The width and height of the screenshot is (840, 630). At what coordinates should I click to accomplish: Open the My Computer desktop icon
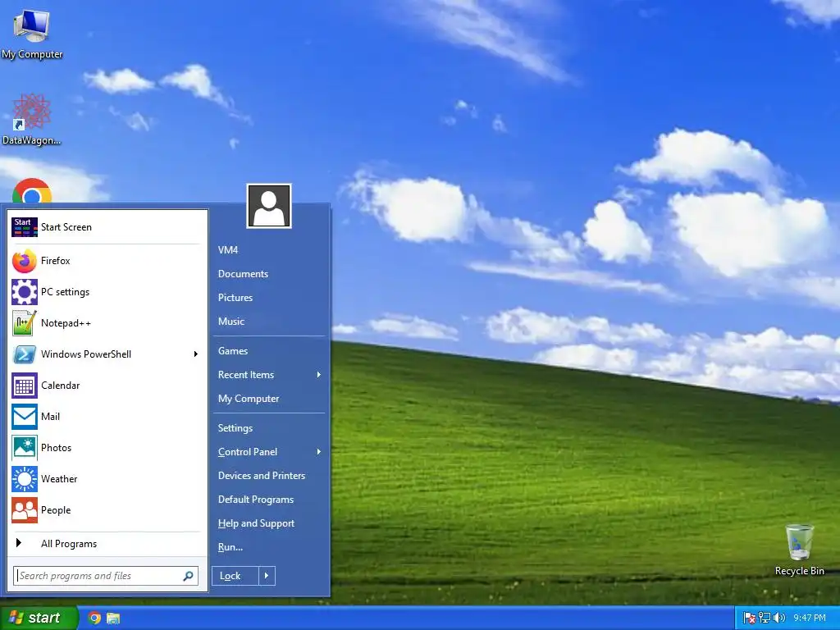[x=32, y=33]
